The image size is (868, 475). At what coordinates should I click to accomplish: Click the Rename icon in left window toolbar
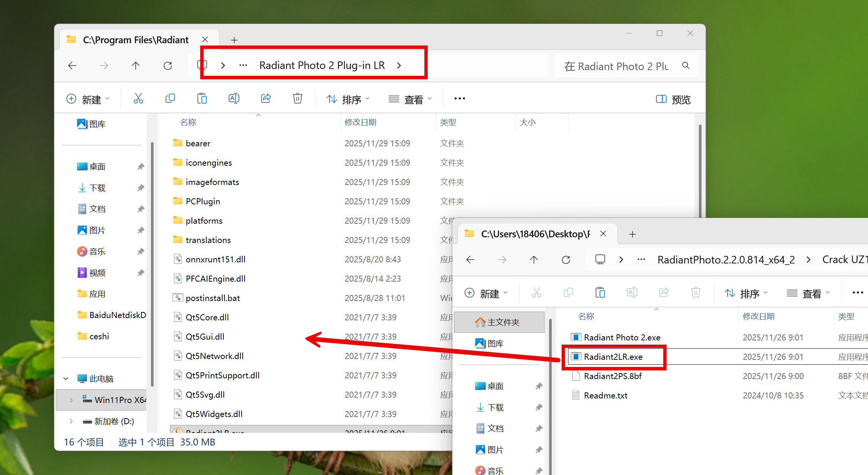[234, 99]
